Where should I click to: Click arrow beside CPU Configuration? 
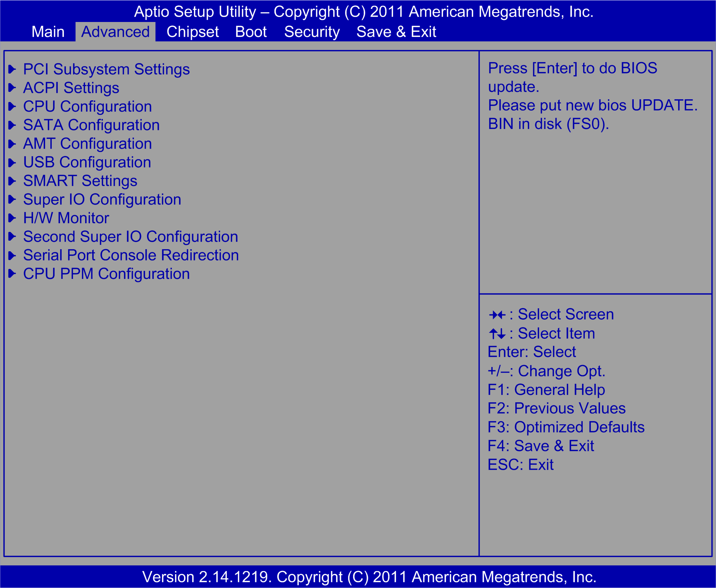[x=12, y=106]
